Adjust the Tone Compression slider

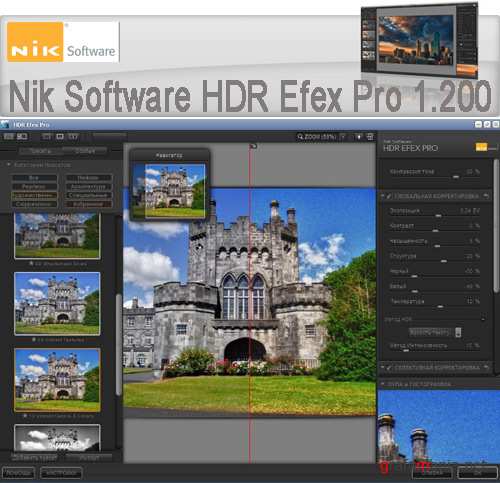pyautogui.click(x=456, y=177)
